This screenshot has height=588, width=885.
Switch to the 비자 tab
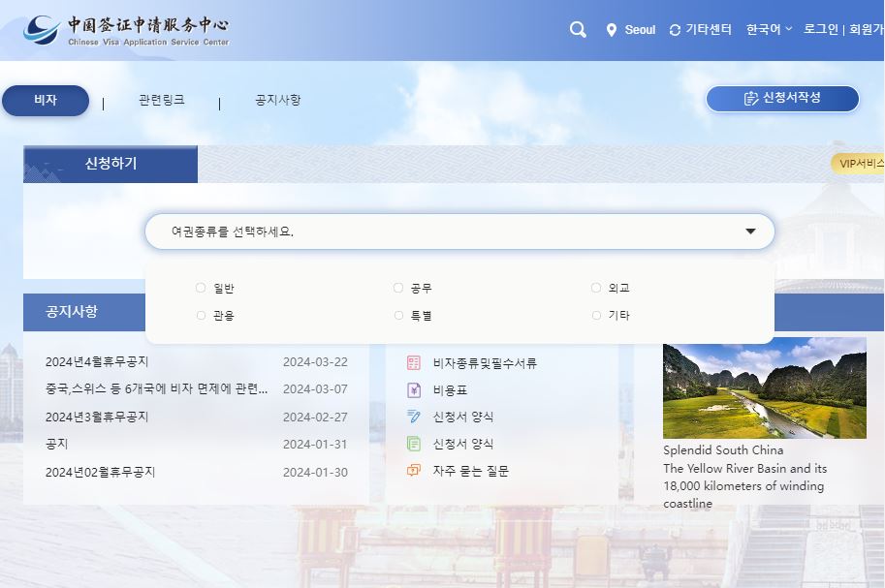46,101
